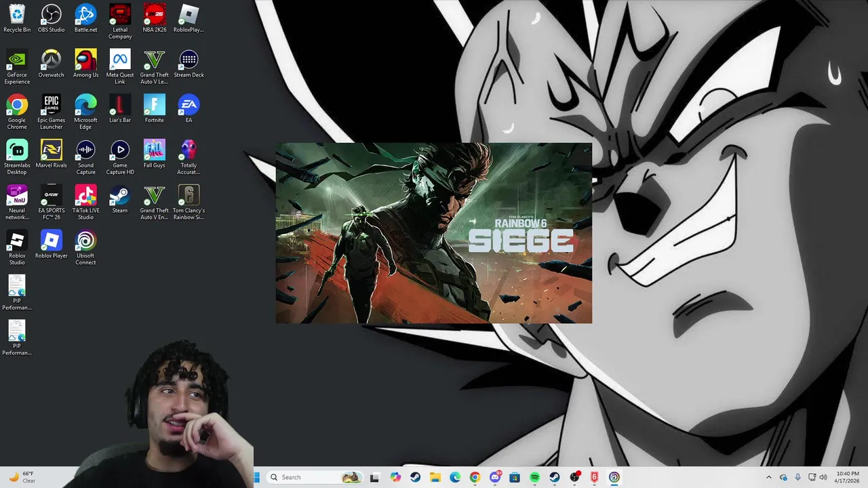This screenshot has height=488, width=868.
Task: Launch Fortnite from the desktop
Action: point(155,109)
